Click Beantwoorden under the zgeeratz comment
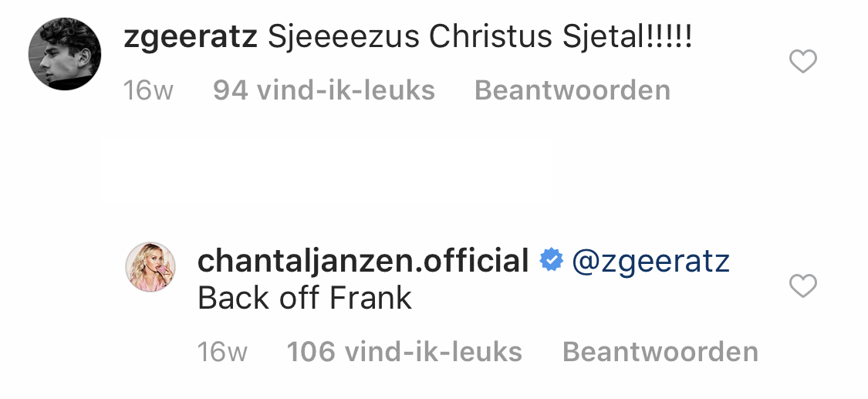Screen dimensions: 868x399 click(572, 90)
